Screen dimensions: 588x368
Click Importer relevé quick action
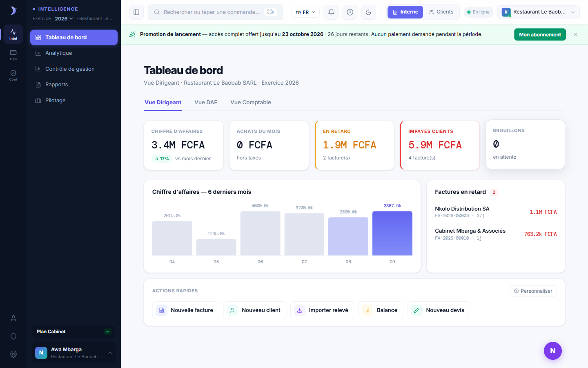322,310
